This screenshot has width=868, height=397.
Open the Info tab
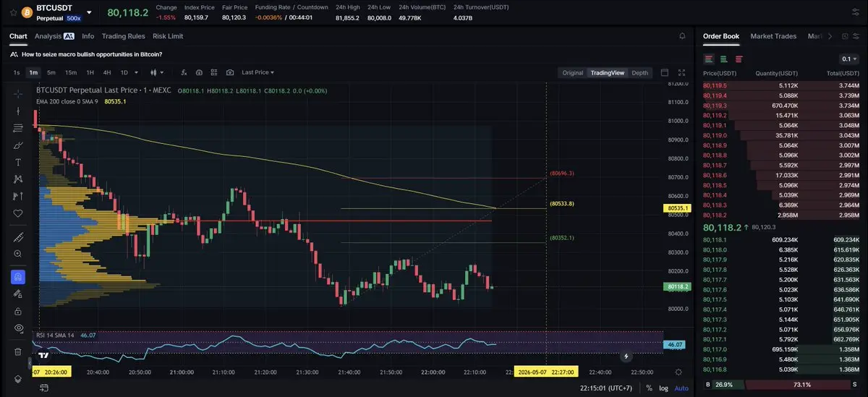(x=88, y=36)
